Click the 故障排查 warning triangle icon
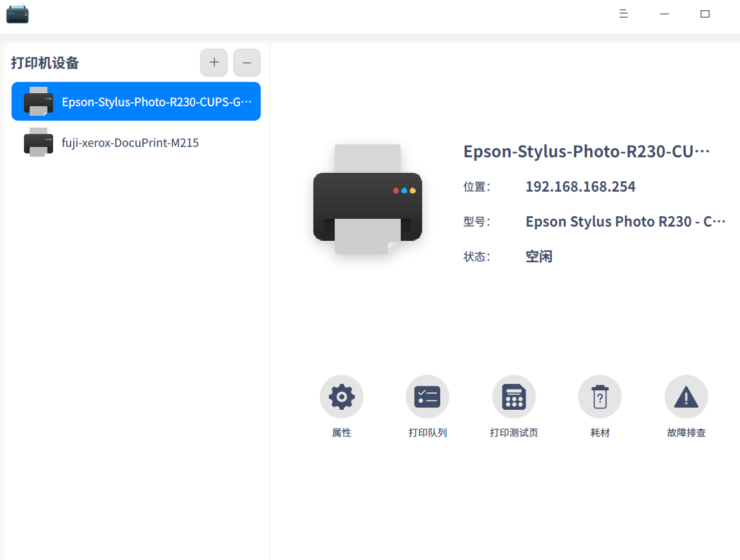The image size is (740, 560). click(686, 397)
